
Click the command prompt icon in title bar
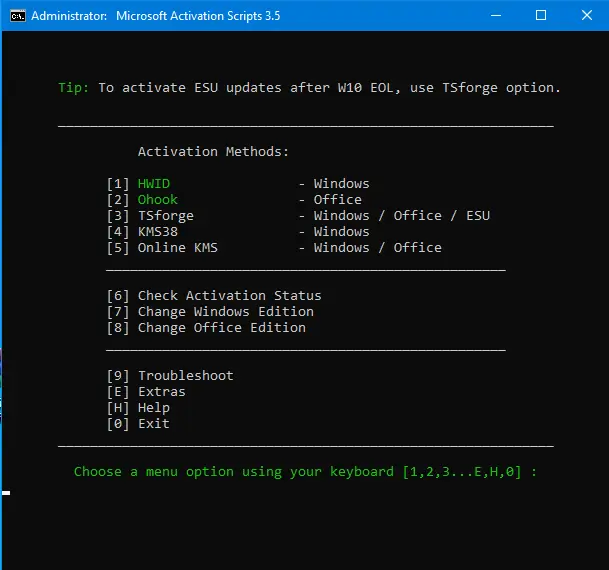[x=17, y=16]
